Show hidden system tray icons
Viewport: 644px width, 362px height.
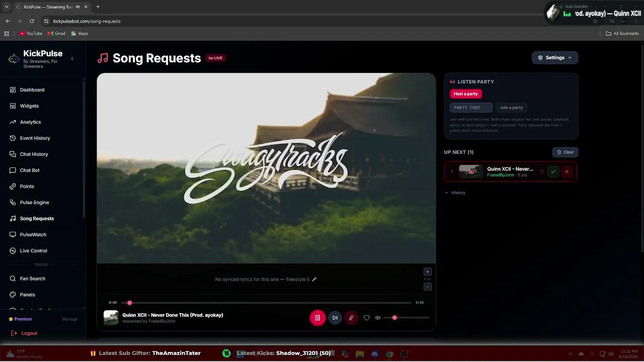click(x=570, y=354)
